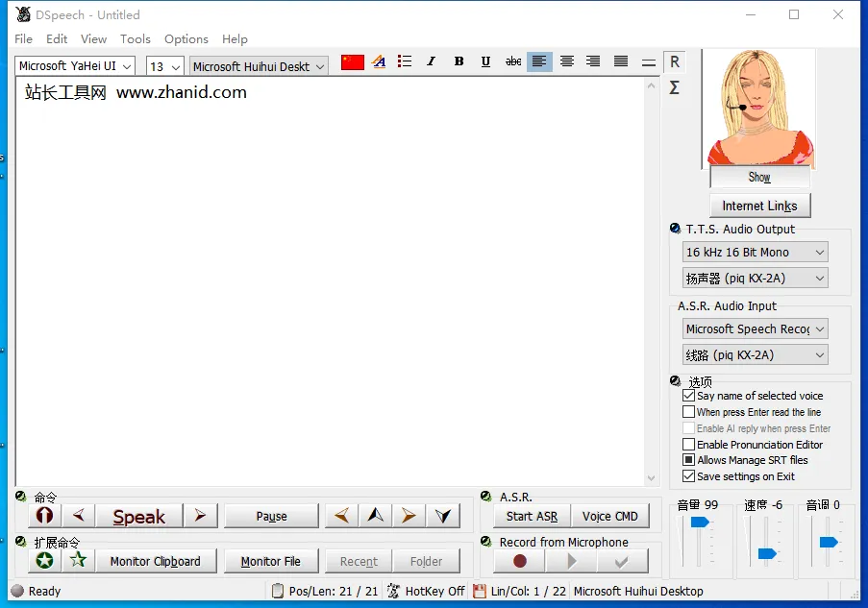Toggle Save settings on Exit
The height and width of the screenshot is (608, 868).
pyautogui.click(x=688, y=476)
